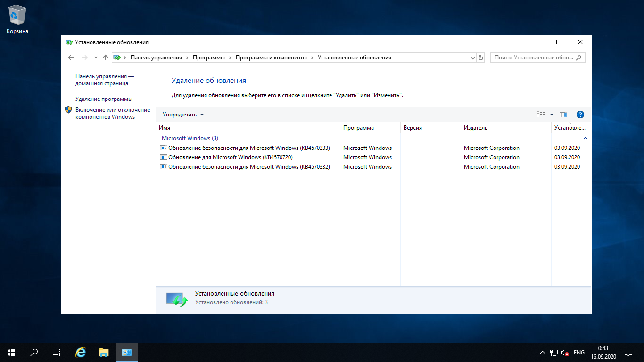644x362 pixels.
Task: Expand the chevron after Программы breadcrumb
Action: (x=231, y=58)
